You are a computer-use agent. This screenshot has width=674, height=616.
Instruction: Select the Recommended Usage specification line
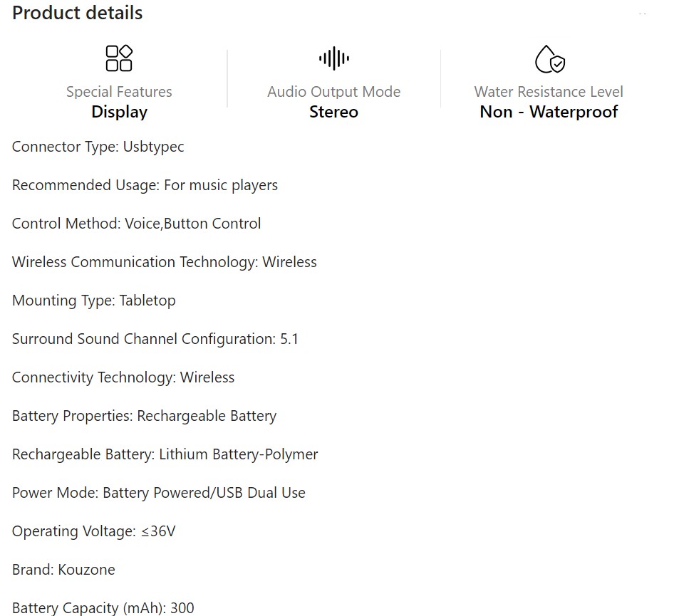(x=145, y=185)
